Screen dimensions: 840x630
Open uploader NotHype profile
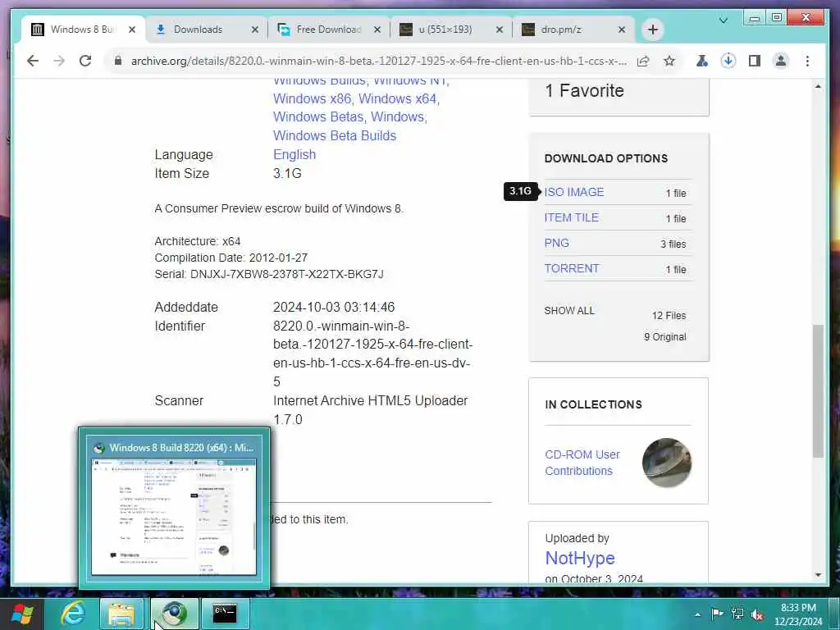click(x=580, y=558)
